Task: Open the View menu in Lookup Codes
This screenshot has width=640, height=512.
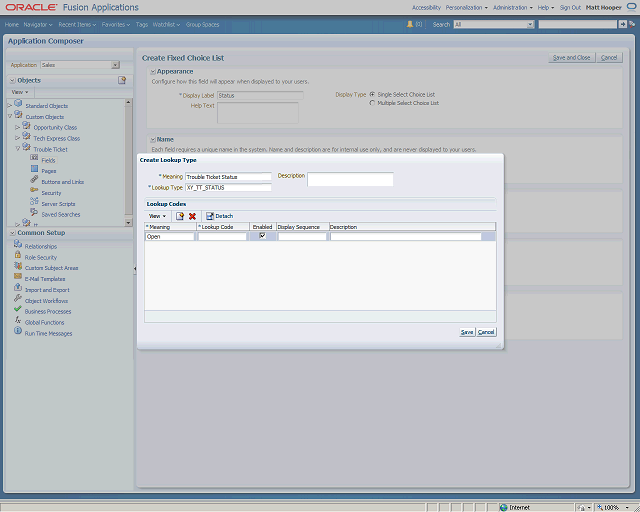Action: pyautogui.click(x=157, y=216)
